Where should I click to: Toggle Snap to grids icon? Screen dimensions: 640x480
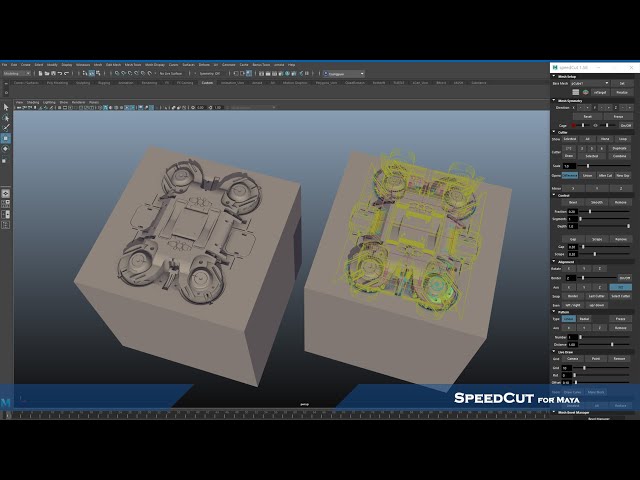[117, 73]
